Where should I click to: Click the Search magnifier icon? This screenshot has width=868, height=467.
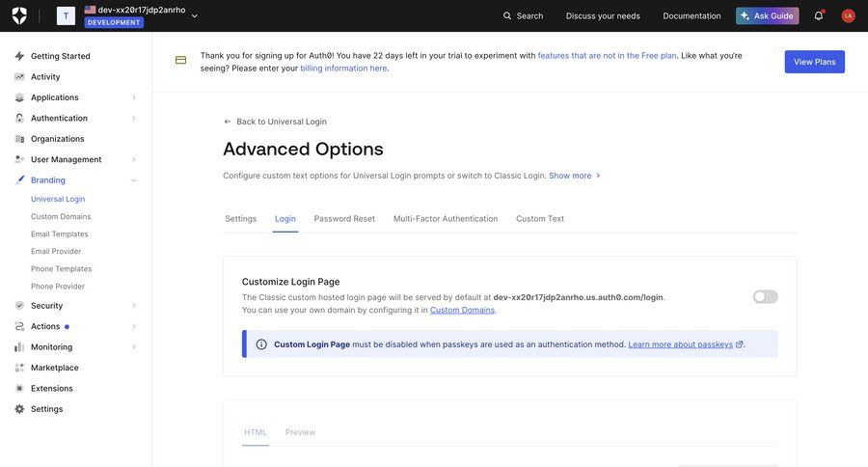[507, 15]
